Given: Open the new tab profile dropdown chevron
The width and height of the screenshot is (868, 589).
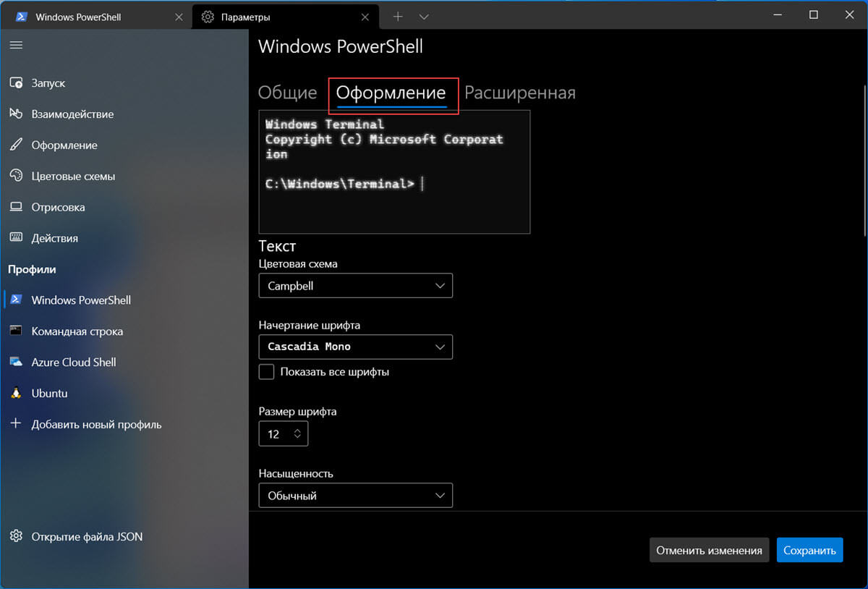Looking at the screenshot, I should click(x=424, y=16).
